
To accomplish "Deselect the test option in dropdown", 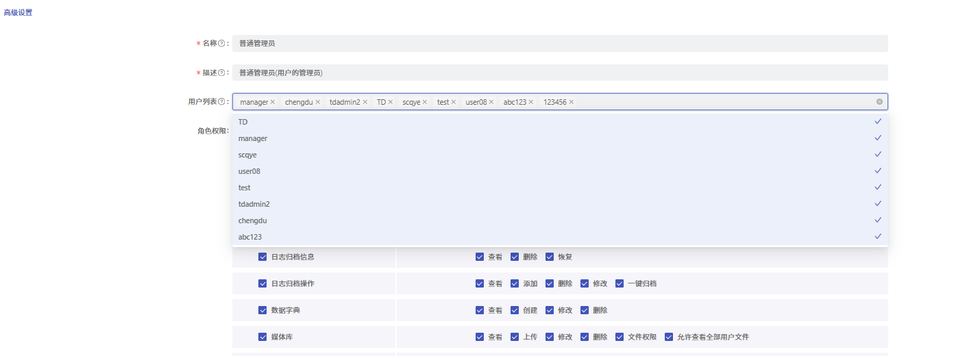I will [x=560, y=188].
